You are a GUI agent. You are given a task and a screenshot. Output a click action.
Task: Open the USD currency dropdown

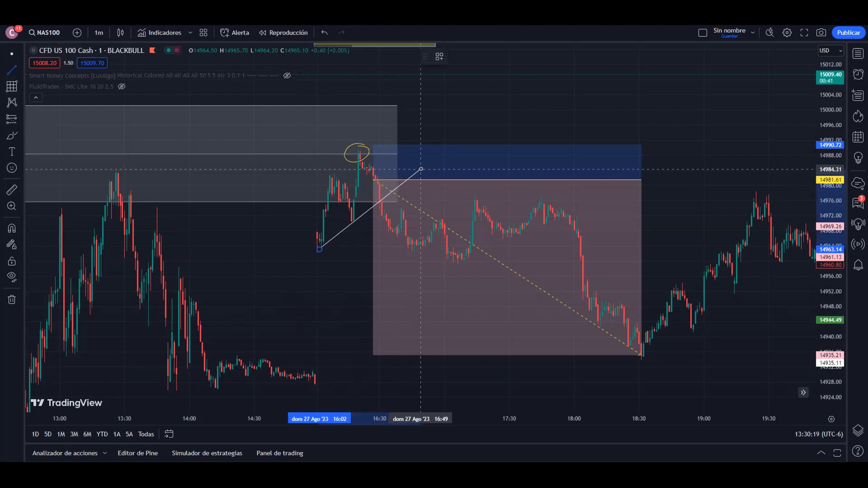(831, 51)
